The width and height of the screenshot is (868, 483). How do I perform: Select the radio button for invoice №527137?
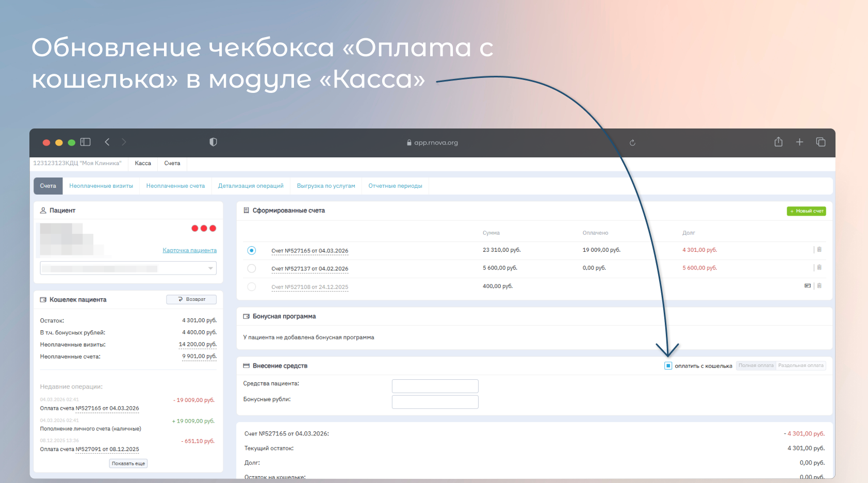click(252, 268)
